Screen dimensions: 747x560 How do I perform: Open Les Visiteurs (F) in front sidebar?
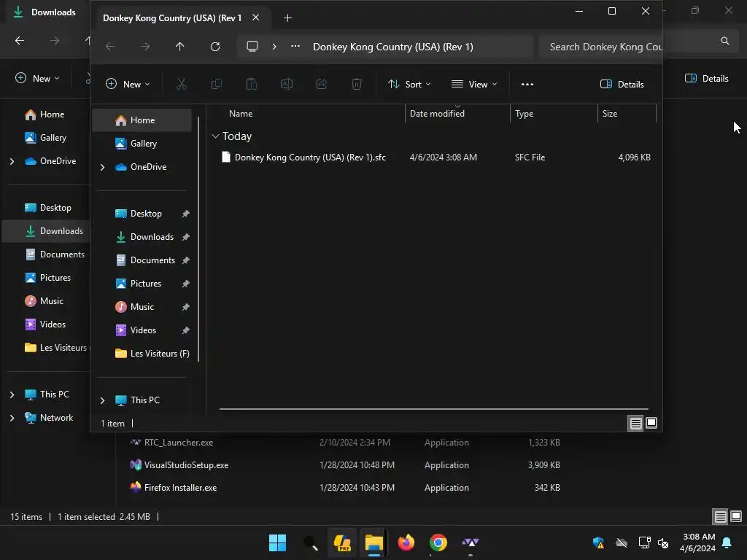click(x=142, y=354)
